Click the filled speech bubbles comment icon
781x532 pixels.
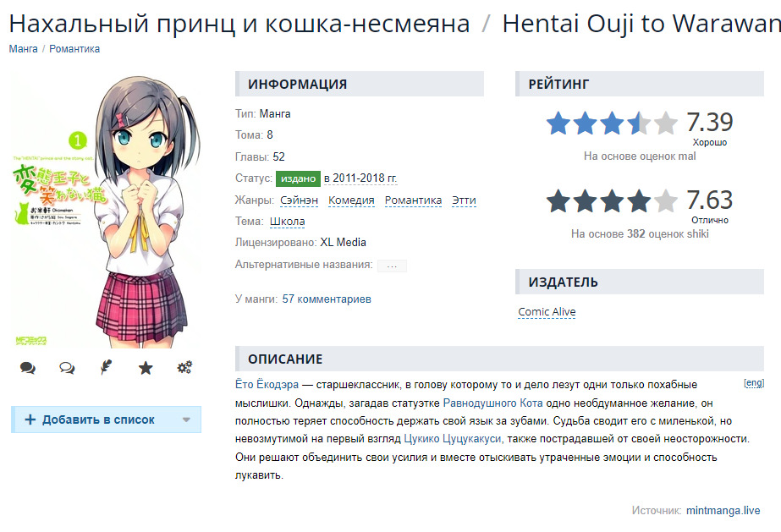pos(27,368)
